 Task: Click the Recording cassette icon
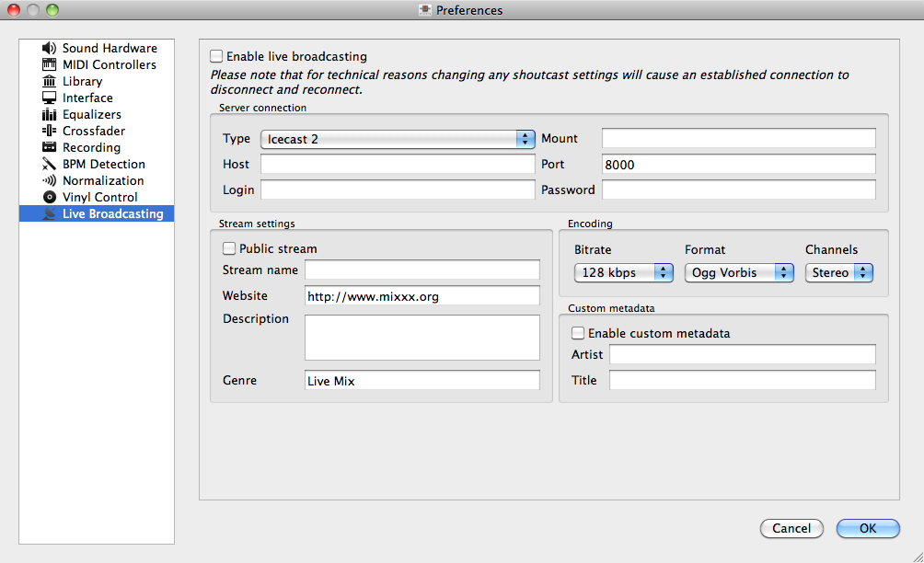pos(50,147)
